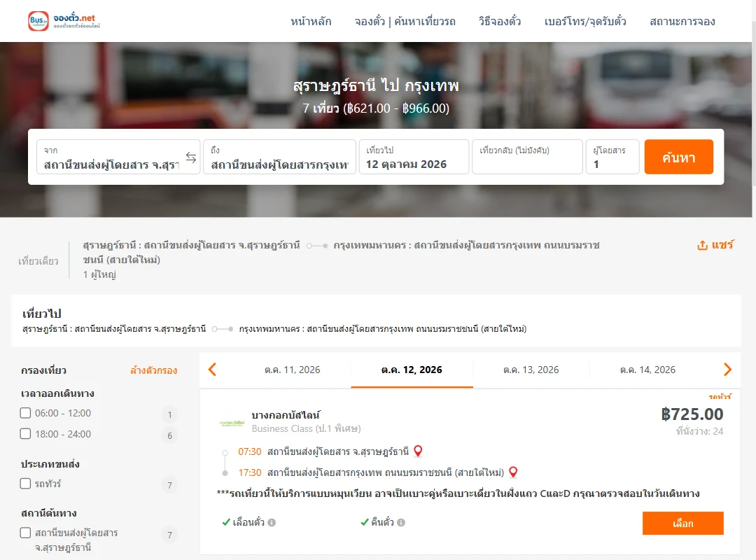Open the เที่ยวกลับ return date picker

[528, 157]
